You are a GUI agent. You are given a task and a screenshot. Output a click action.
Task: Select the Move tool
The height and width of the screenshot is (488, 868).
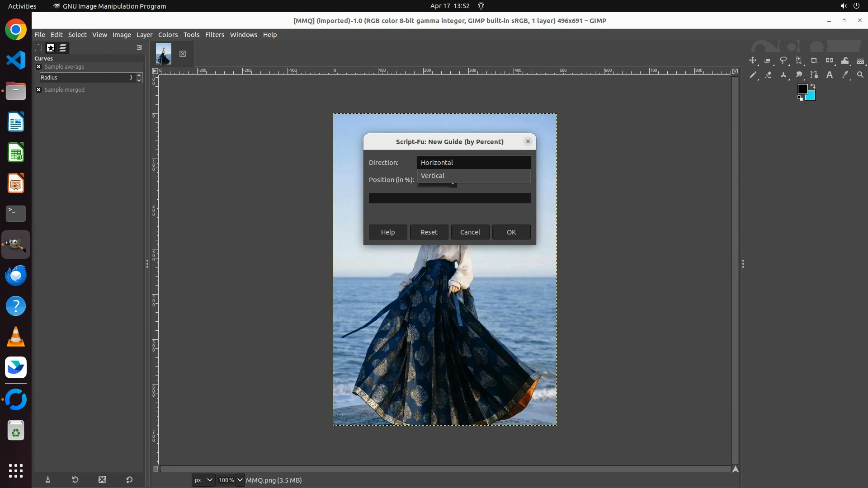point(753,61)
